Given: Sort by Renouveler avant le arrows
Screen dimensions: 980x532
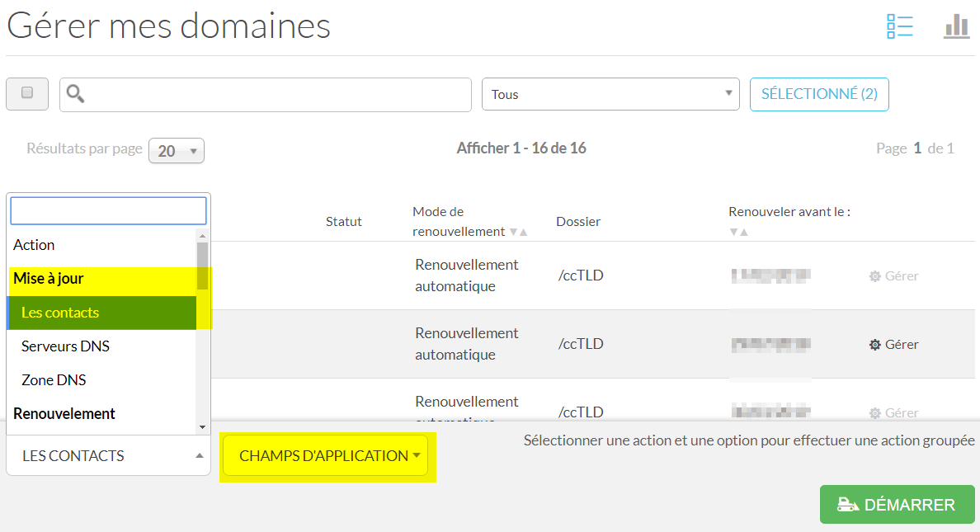Looking at the screenshot, I should (739, 232).
